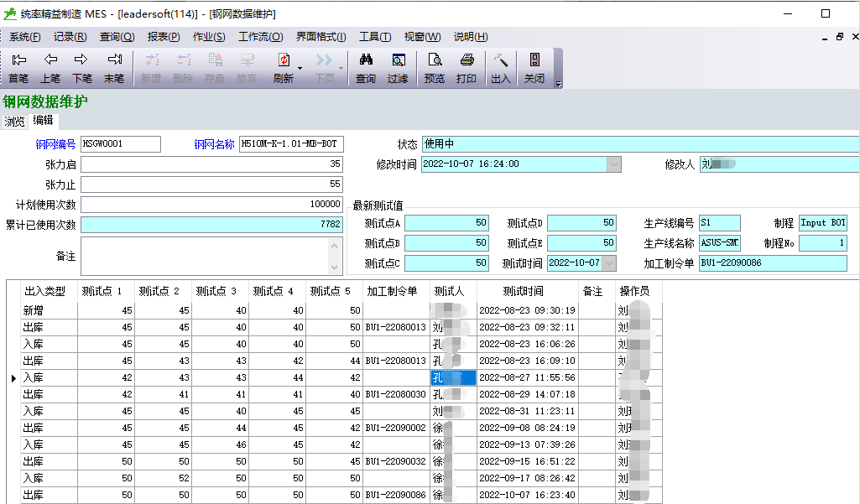The image size is (860, 504).
Task: Click the 测试点D value field
Action: [581, 223]
